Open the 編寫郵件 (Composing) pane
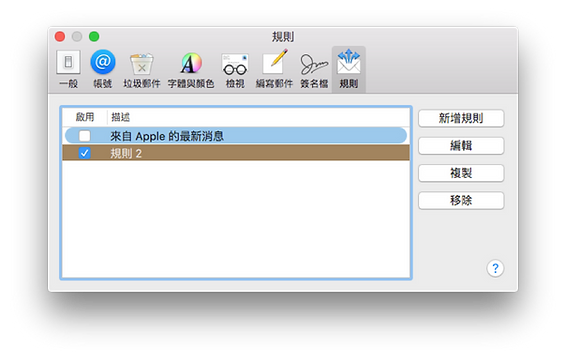Viewport: 566px width, 360px height. click(x=274, y=69)
